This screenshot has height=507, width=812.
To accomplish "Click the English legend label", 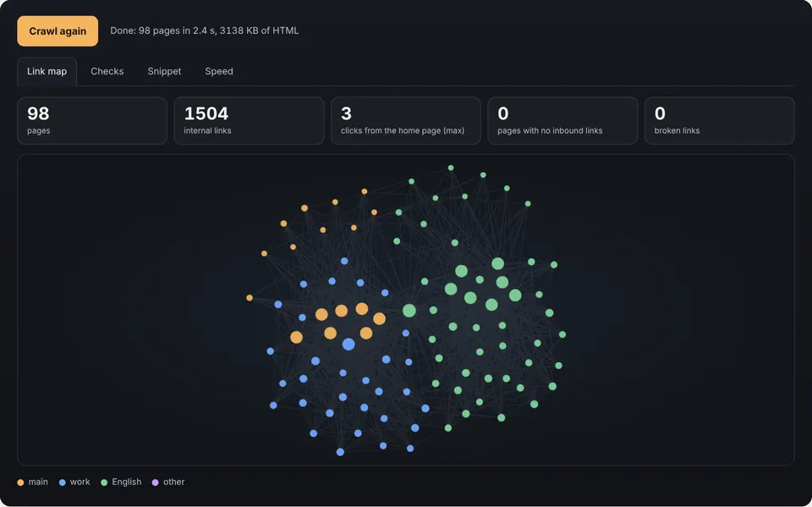I will point(126,482).
